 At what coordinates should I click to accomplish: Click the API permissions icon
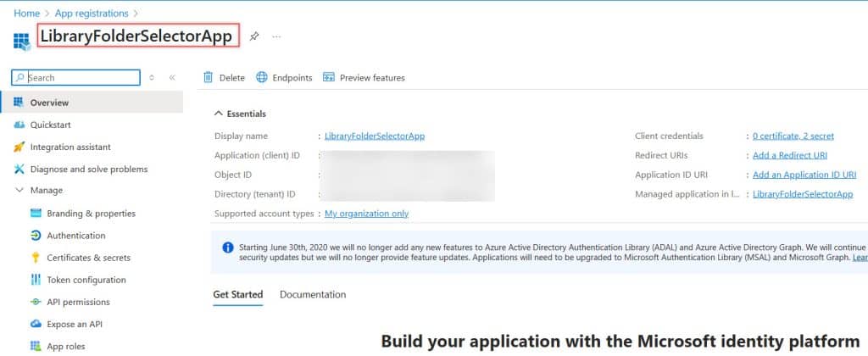[36, 302]
